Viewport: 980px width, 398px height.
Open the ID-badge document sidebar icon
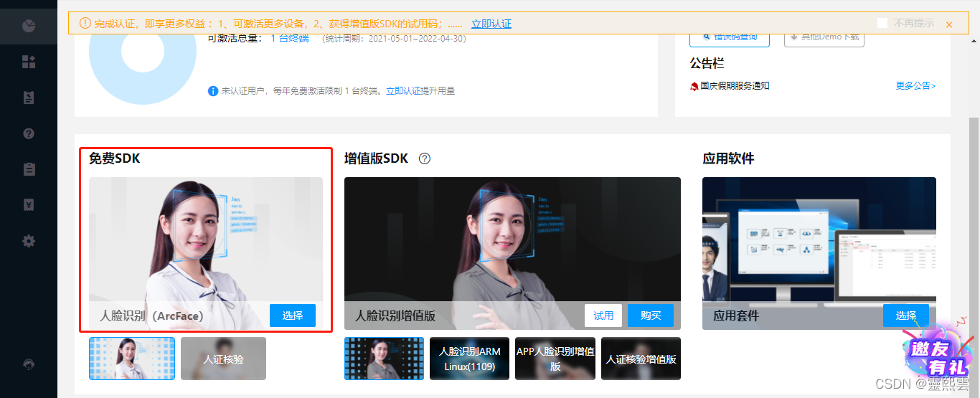pyautogui.click(x=29, y=98)
